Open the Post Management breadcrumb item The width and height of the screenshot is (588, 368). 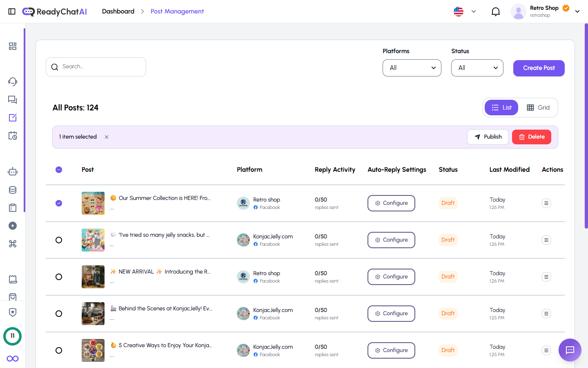(177, 11)
